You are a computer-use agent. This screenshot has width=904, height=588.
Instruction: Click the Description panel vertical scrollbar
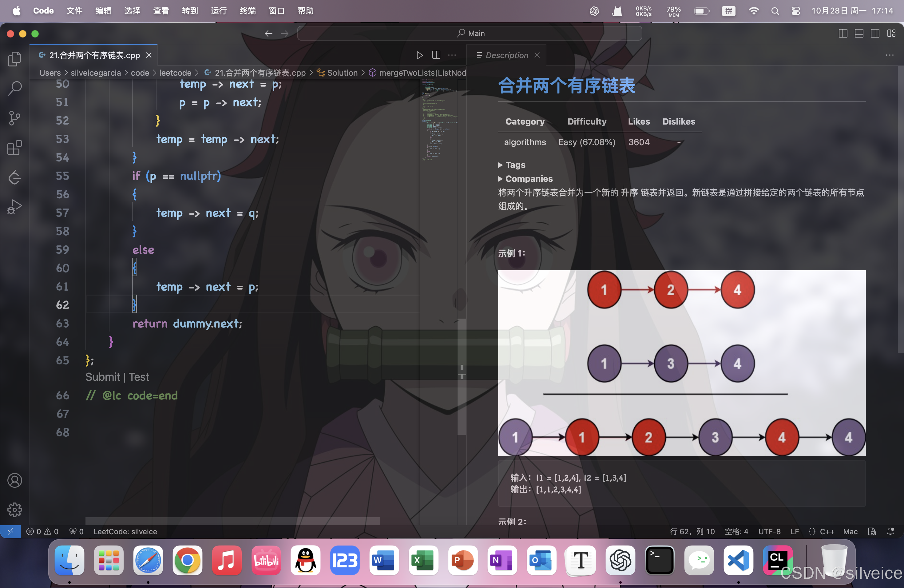point(900,210)
